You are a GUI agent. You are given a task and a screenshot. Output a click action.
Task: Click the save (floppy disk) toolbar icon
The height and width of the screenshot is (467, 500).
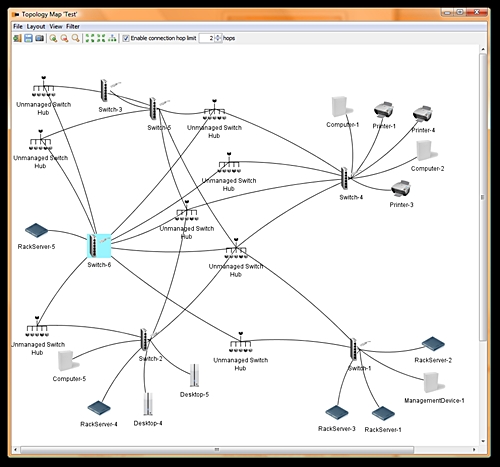tap(28, 38)
